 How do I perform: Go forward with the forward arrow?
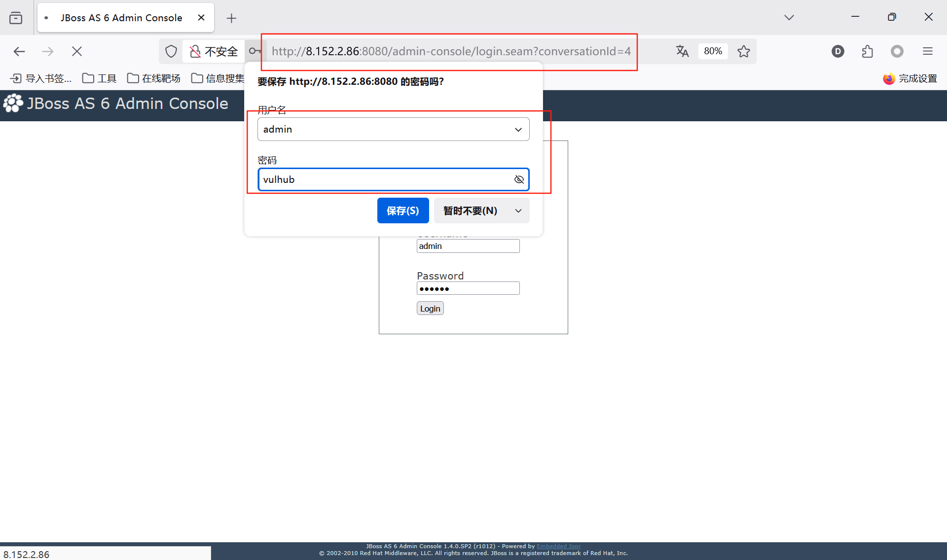click(x=48, y=51)
